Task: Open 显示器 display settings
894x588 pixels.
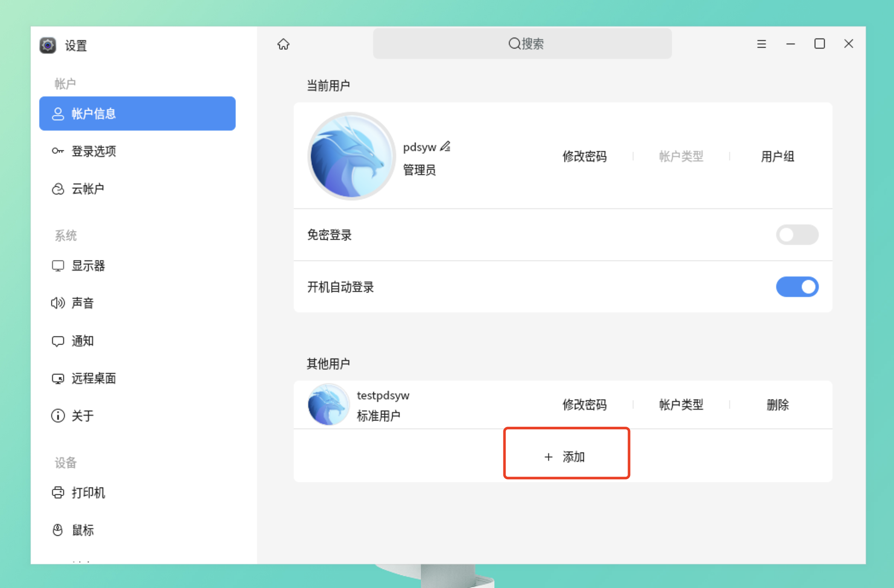Action: [88, 266]
